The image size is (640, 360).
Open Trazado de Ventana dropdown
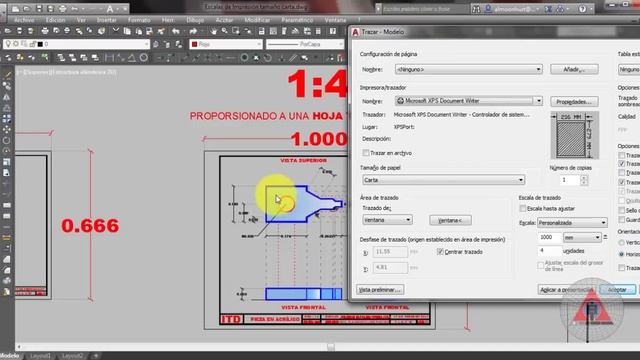pos(387,220)
